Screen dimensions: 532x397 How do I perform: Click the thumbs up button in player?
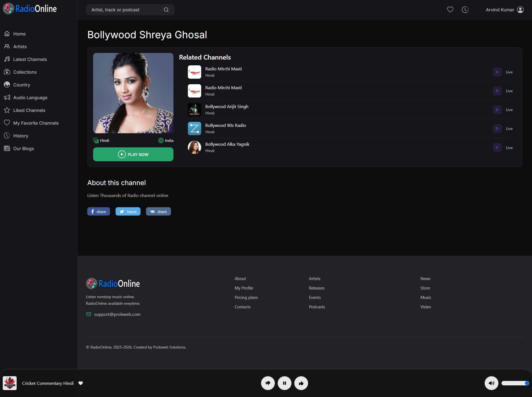pyautogui.click(x=301, y=383)
